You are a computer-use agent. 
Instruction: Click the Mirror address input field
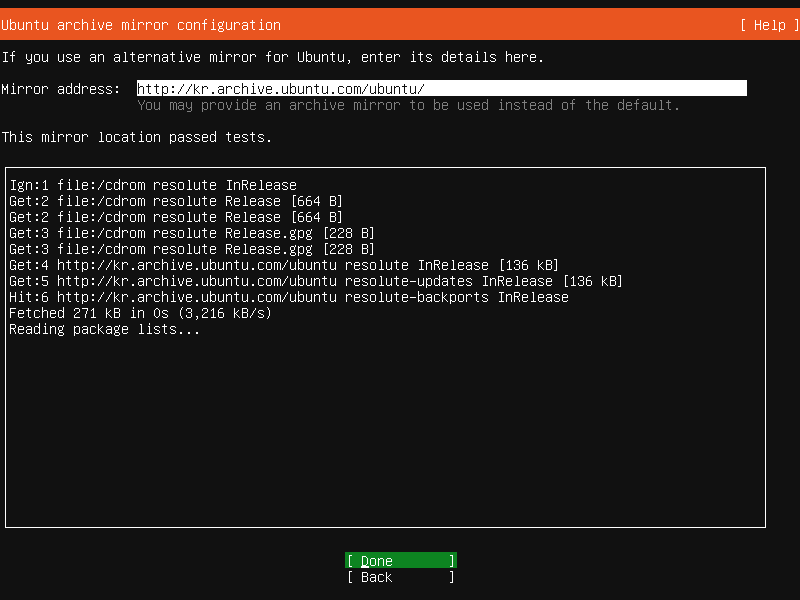(x=442, y=89)
